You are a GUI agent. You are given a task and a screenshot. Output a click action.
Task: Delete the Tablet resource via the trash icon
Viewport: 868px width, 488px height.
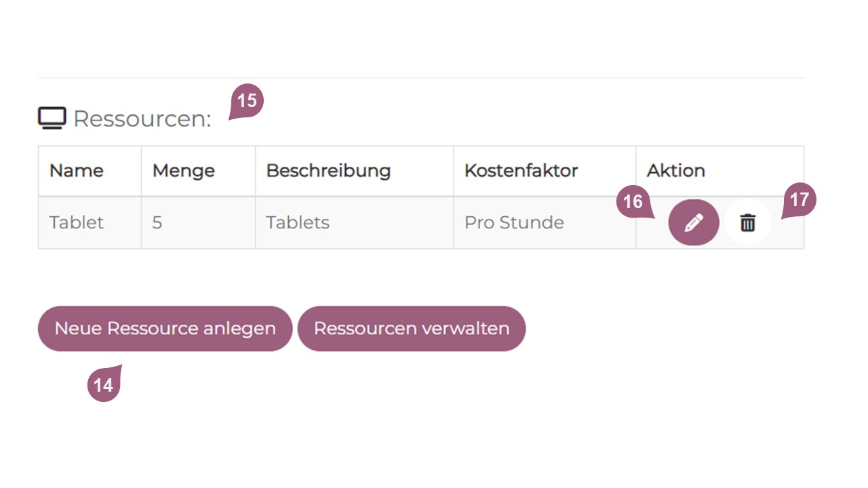(x=747, y=222)
